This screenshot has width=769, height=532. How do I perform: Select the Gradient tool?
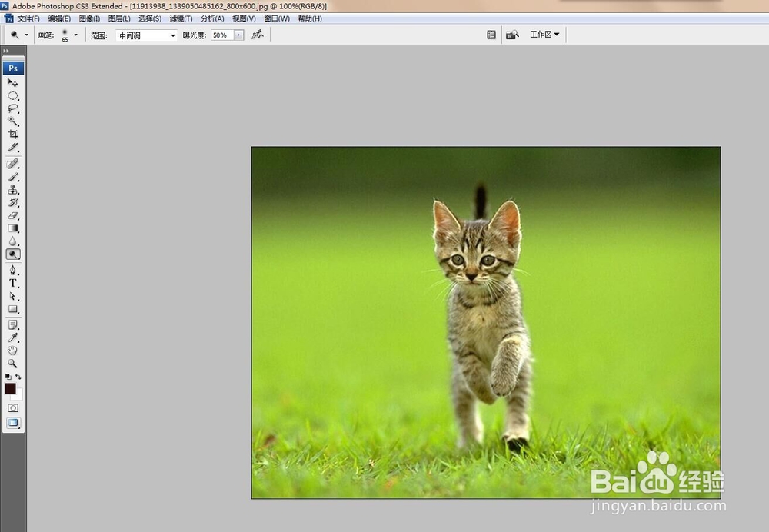[x=13, y=228]
